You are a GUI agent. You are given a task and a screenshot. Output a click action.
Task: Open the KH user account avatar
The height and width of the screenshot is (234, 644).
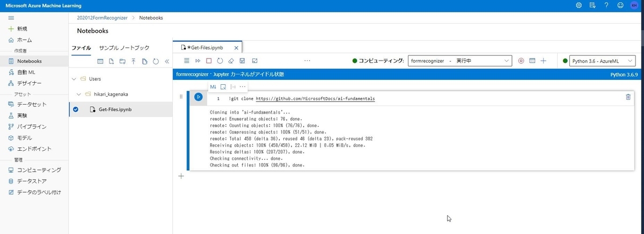point(634,5)
